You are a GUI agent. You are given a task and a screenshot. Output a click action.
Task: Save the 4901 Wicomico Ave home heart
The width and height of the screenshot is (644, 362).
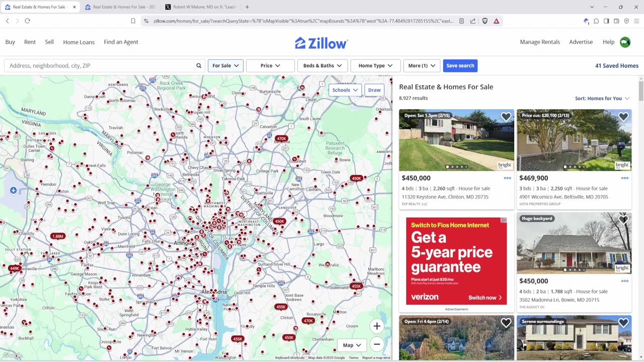pos(623,117)
